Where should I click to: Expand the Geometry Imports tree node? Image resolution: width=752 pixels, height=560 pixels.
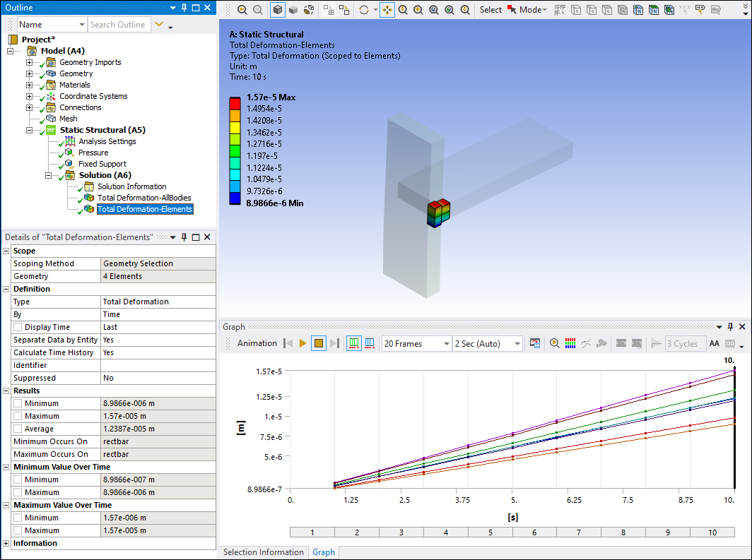tap(29, 62)
